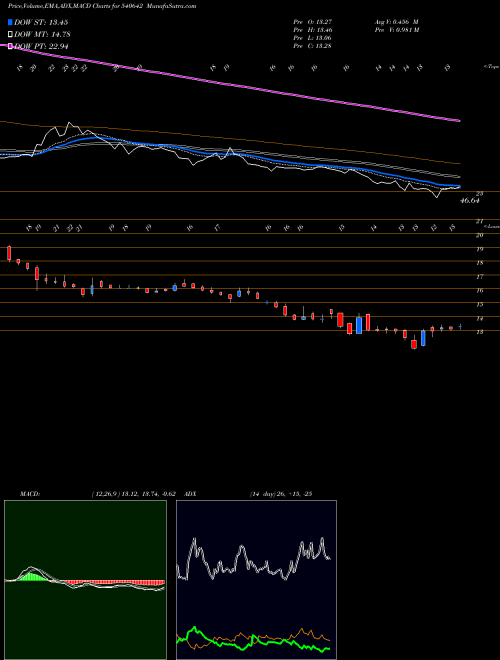The width and height of the screenshot is (500, 660).
Task: Click the 14 price axis label
Action: pyautogui.click(x=479, y=318)
